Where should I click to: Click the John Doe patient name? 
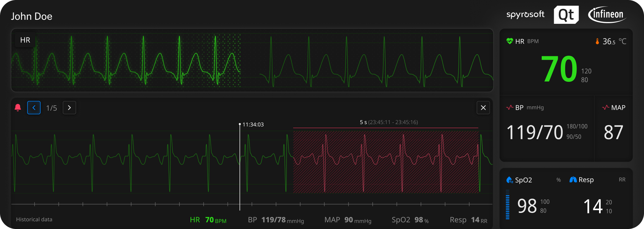pos(32,16)
